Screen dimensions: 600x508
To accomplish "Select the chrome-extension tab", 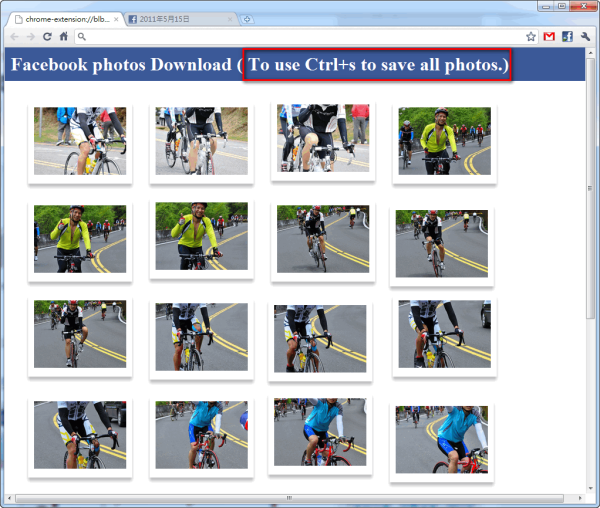I will click(63, 19).
